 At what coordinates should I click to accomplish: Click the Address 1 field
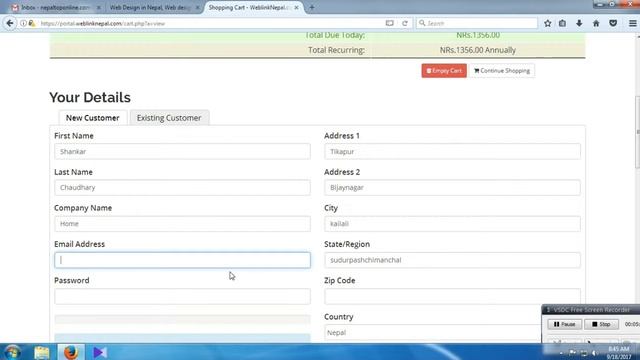point(452,151)
